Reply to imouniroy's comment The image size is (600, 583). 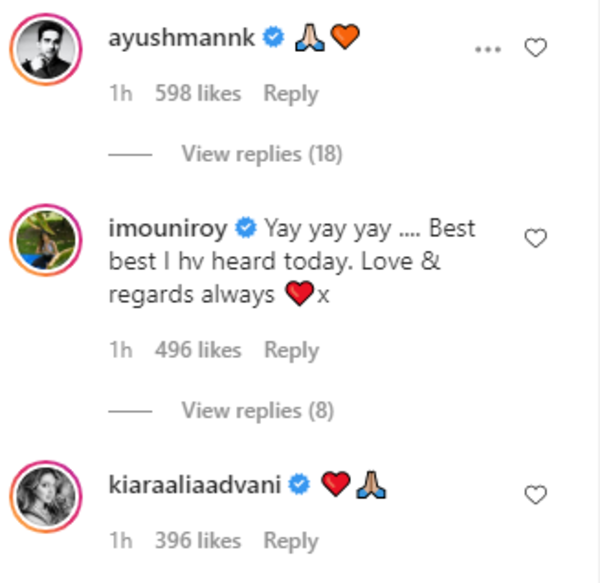292,350
